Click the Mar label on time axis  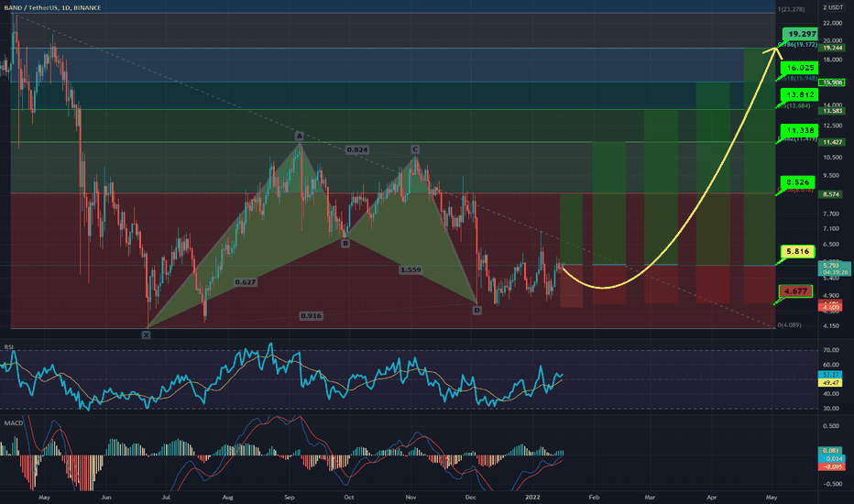point(650,498)
